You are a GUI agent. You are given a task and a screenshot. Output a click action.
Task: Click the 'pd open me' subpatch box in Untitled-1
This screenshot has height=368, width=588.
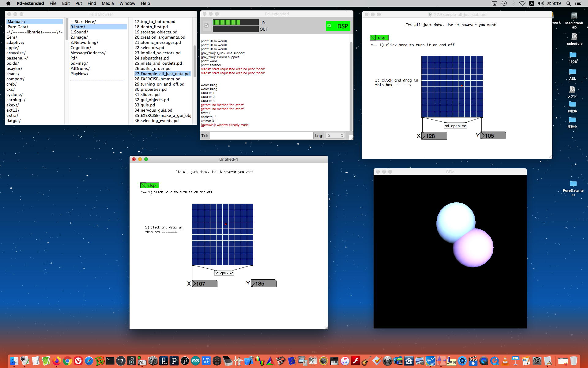pos(224,273)
